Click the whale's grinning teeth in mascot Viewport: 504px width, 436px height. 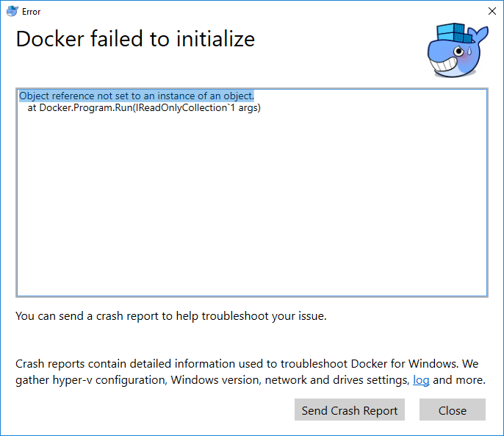pos(444,65)
